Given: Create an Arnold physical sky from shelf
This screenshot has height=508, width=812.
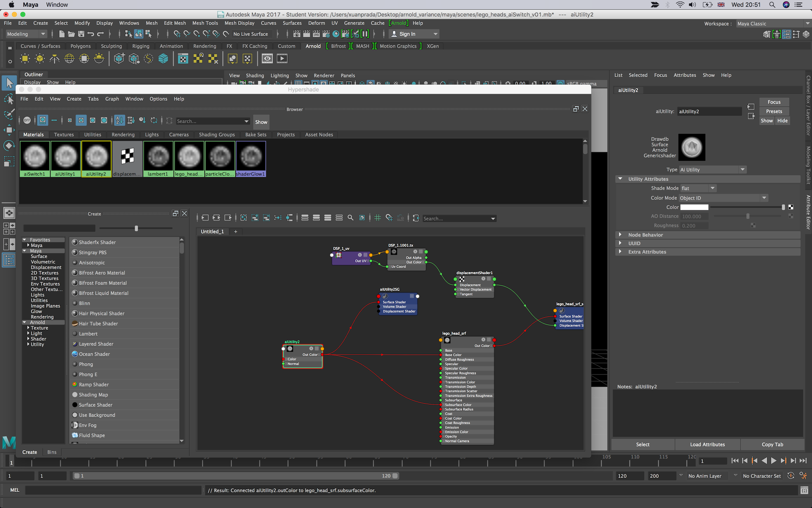Looking at the screenshot, I should pos(99,59).
